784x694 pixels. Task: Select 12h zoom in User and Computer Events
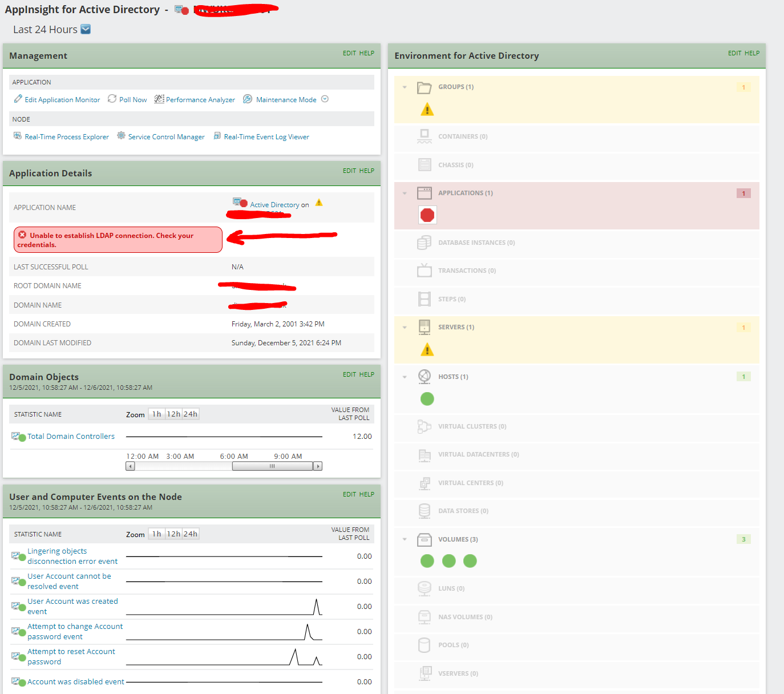tap(173, 534)
